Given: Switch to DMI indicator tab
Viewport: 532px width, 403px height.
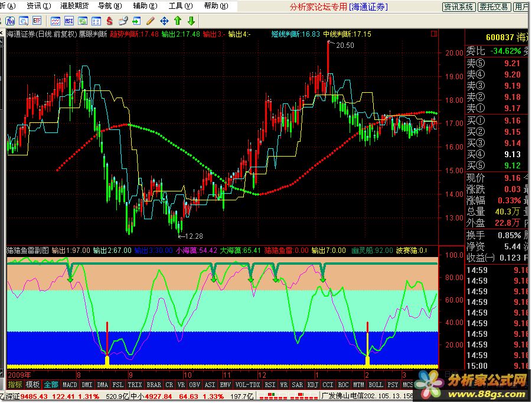Looking at the screenshot, I should click(x=87, y=385).
